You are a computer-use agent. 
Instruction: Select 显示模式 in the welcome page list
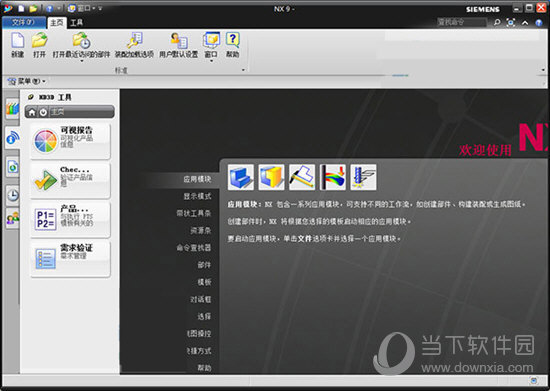point(197,196)
